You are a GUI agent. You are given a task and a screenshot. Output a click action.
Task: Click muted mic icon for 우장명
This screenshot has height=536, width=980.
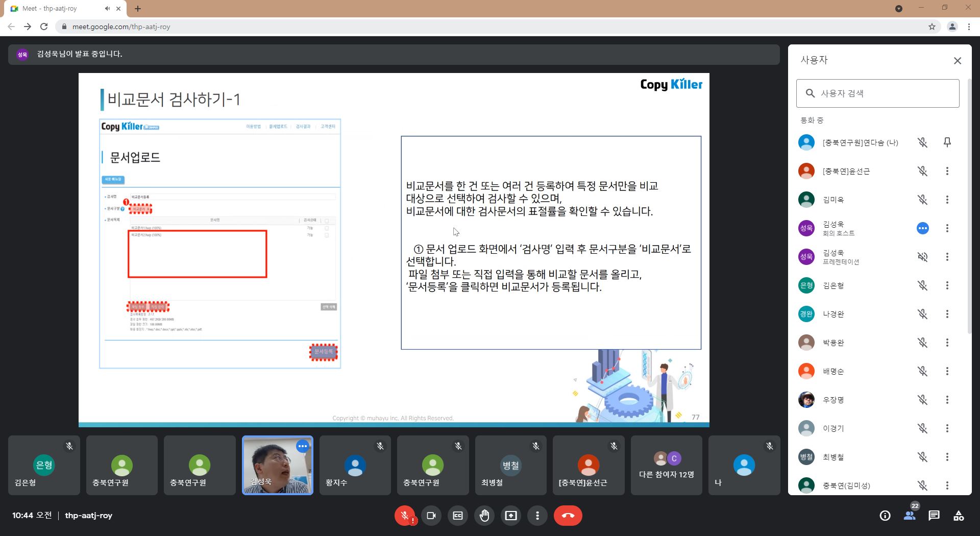(x=923, y=400)
